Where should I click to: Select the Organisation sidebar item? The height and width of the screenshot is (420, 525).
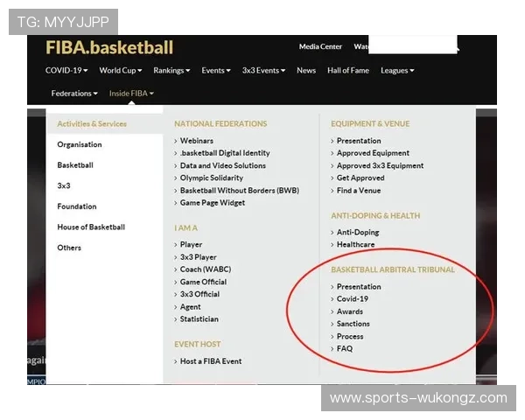pos(80,144)
